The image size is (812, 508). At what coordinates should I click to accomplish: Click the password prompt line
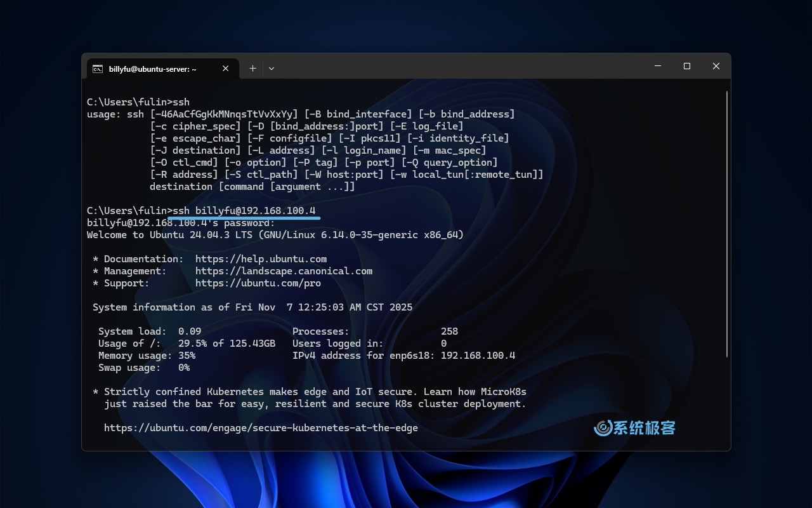pyautogui.click(x=180, y=222)
